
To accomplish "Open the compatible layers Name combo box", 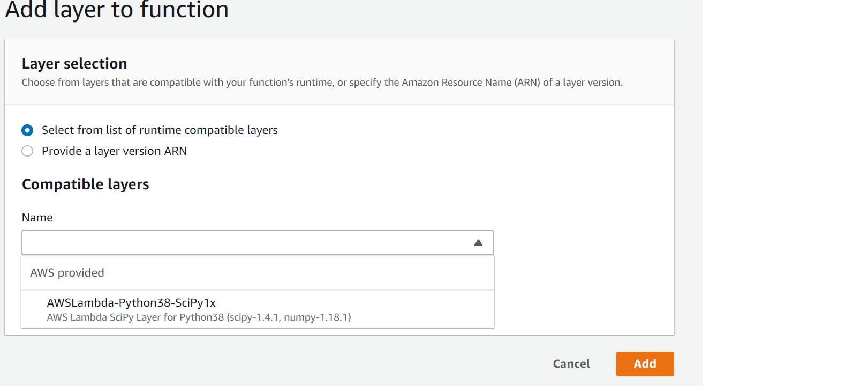I will [x=258, y=243].
